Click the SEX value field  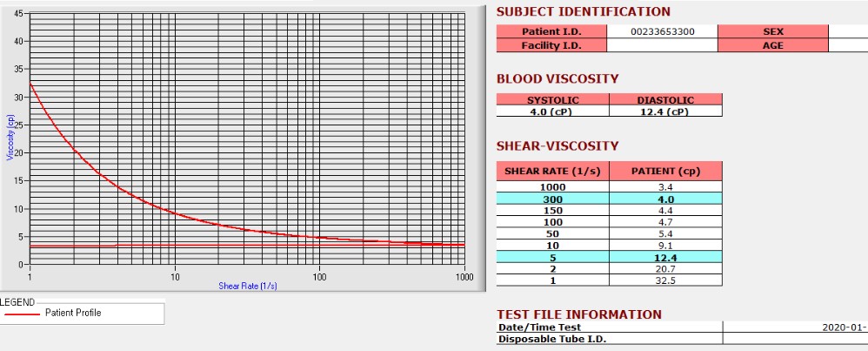tap(848, 31)
